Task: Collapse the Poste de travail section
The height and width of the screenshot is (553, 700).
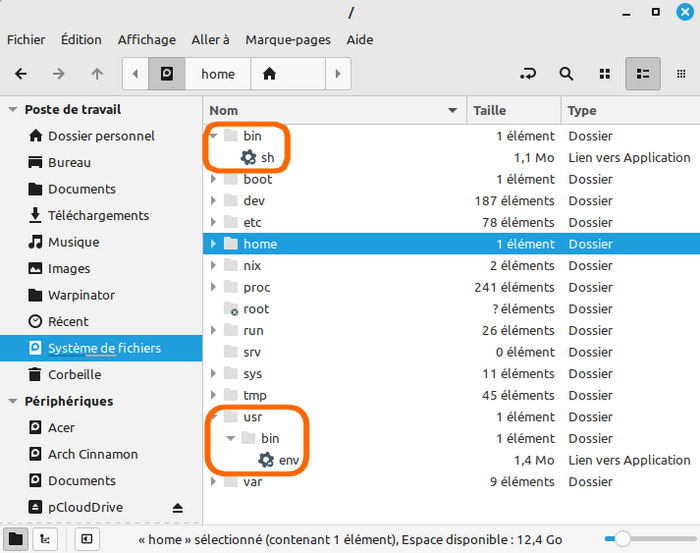Action: (x=13, y=110)
